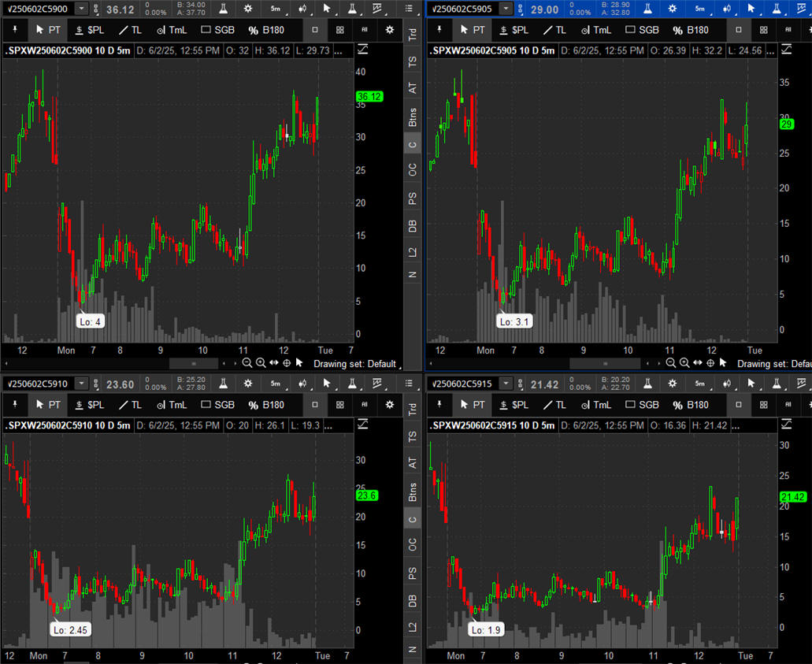This screenshot has width=812, height=664.
Task: Zoom in on the C5900 chart
Action: [x=261, y=363]
